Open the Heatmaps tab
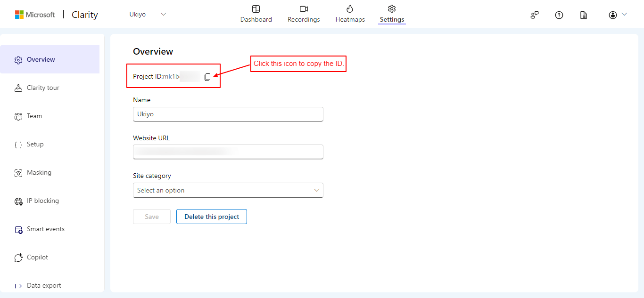644x298 pixels. pyautogui.click(x=350, y=14)
